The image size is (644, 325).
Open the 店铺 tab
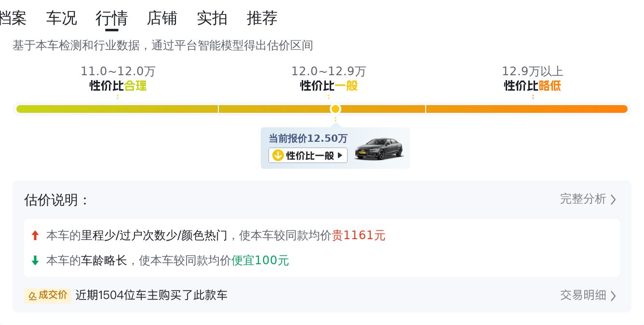point(162,18)
